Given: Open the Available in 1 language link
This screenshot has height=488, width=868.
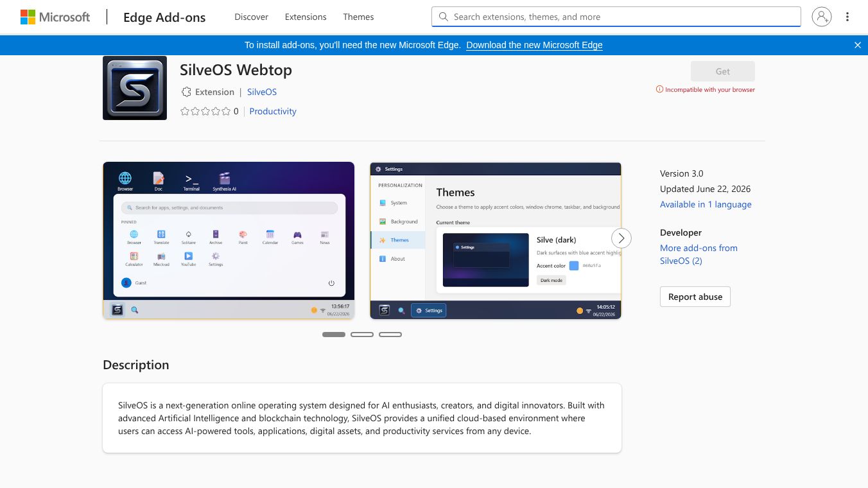Looking at the screenshot, I should click(x=706, y=204).
